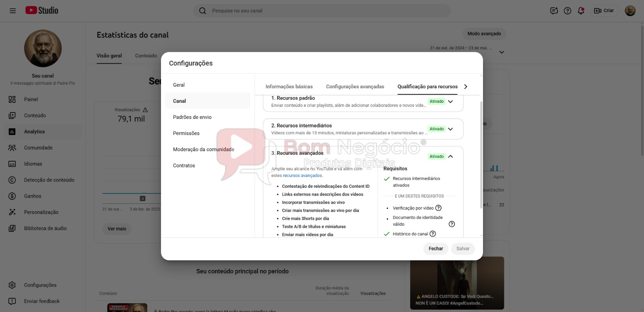Open Personalização in the sidebar
The height and width of the screenshot is (312, 644).
point(43,212)
